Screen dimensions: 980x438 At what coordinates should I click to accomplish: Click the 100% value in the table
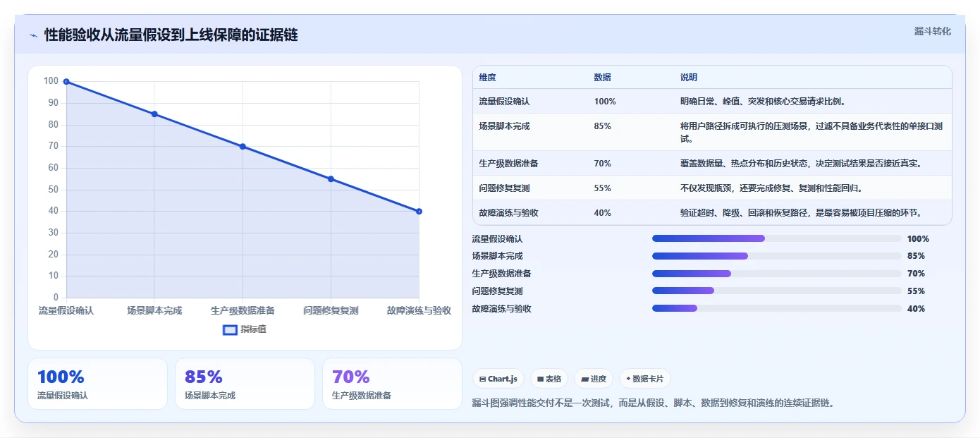[605, 102]
